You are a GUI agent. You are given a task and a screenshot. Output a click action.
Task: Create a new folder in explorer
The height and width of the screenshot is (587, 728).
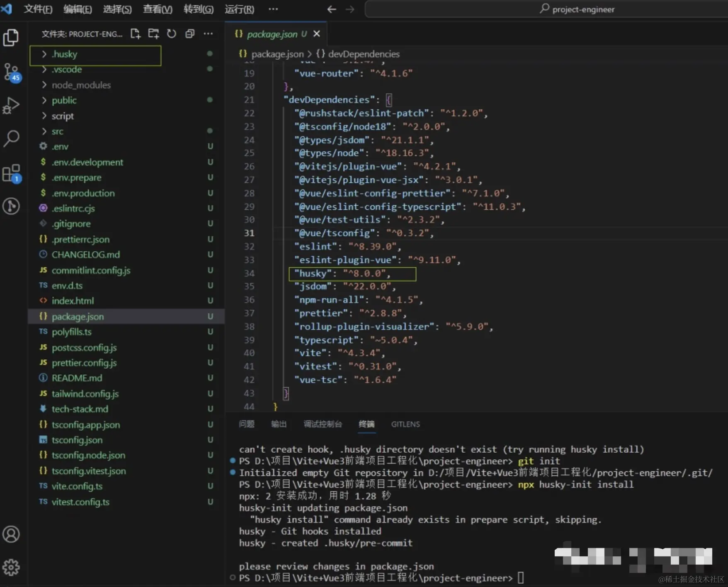[153, 34]
